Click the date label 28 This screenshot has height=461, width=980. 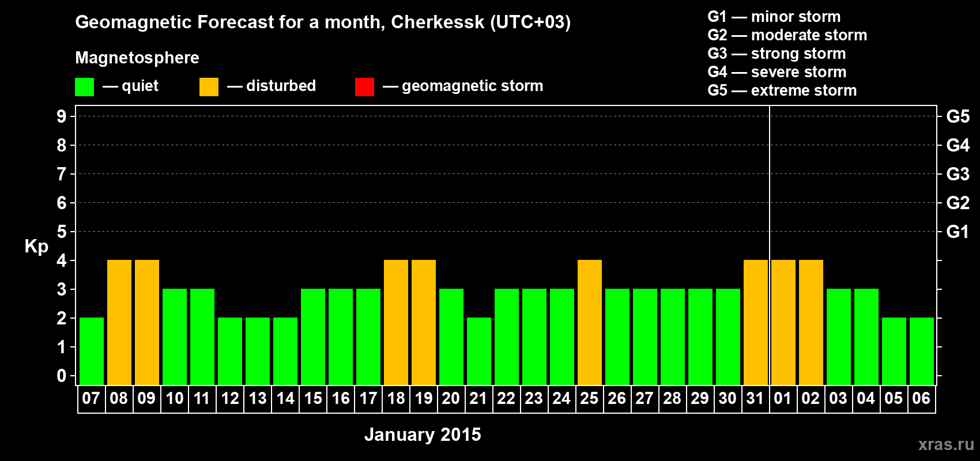(672, 398)
